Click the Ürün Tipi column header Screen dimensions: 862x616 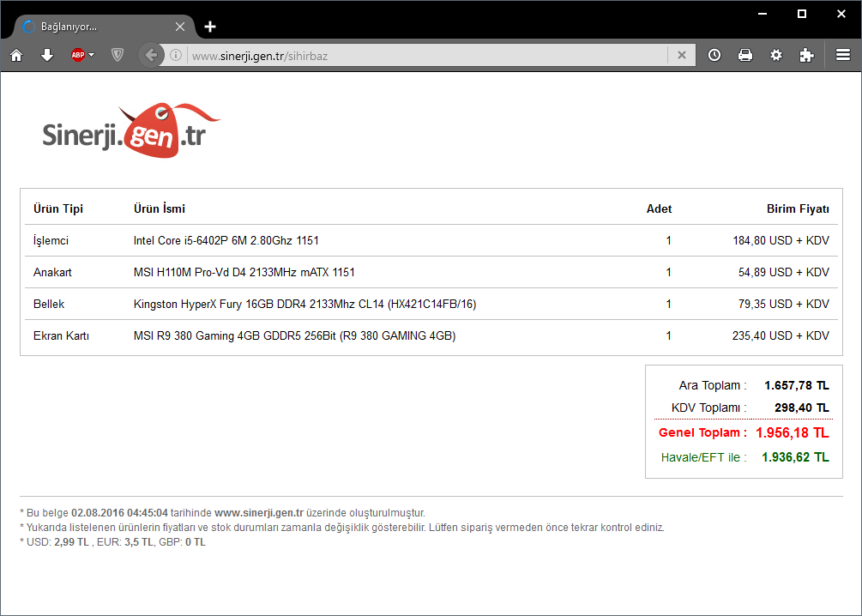(58, 209)
